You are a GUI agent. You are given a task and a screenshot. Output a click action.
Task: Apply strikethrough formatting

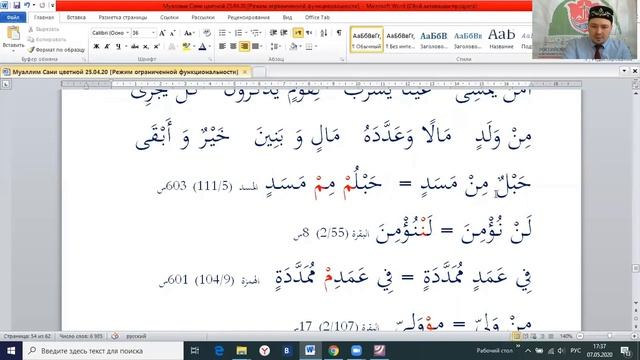coord(135,47)
